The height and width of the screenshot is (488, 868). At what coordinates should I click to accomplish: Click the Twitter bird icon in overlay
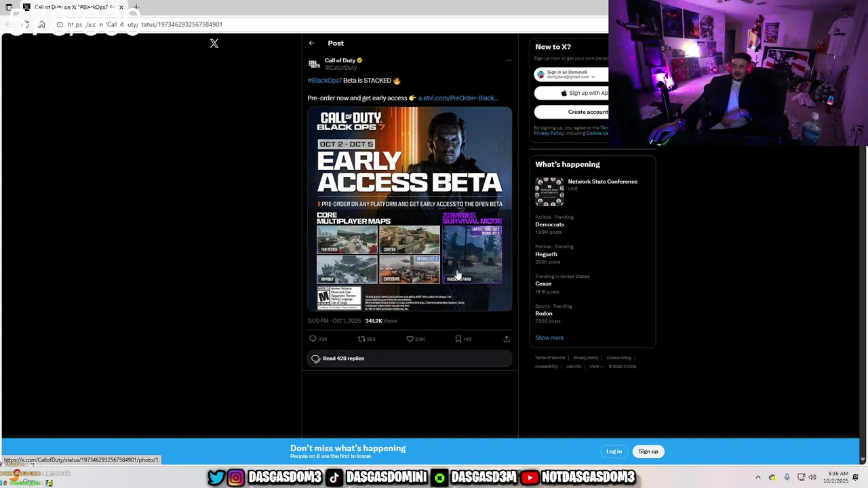(216, 478)
